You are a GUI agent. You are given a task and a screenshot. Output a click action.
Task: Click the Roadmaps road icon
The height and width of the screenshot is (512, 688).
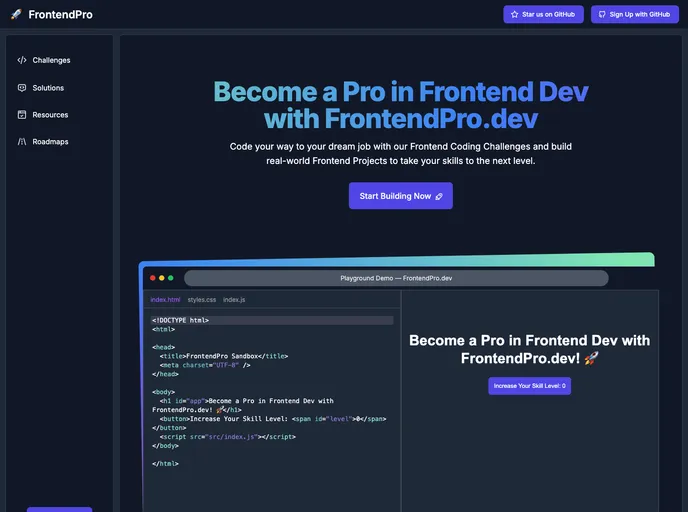(x=22, y=141)
